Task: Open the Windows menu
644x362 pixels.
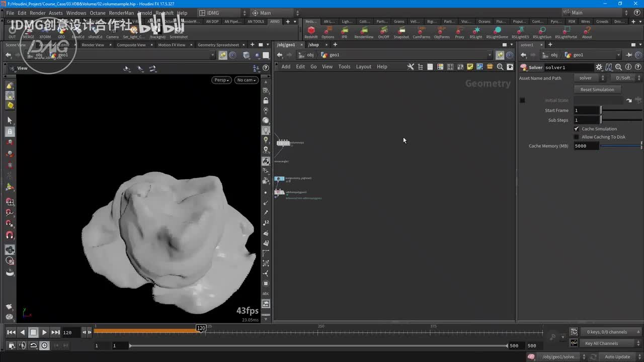Action: [x=76, y=13]
